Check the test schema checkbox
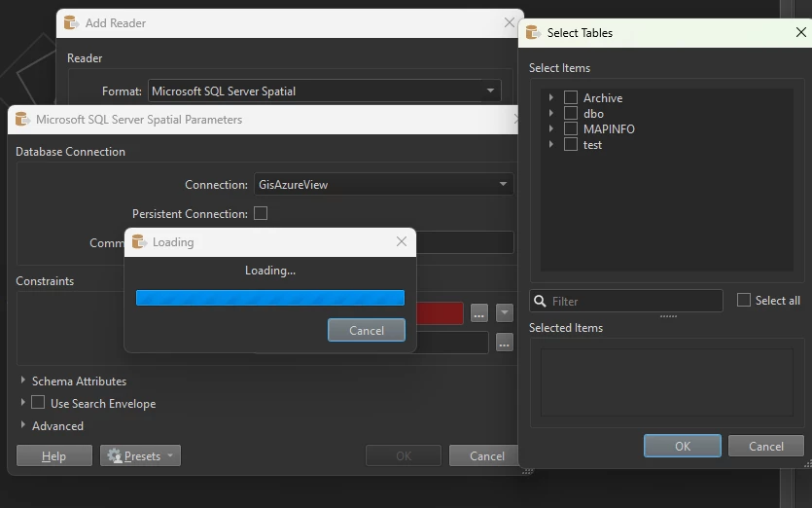This screenshot has height=508, width=812. click(570, 144)
